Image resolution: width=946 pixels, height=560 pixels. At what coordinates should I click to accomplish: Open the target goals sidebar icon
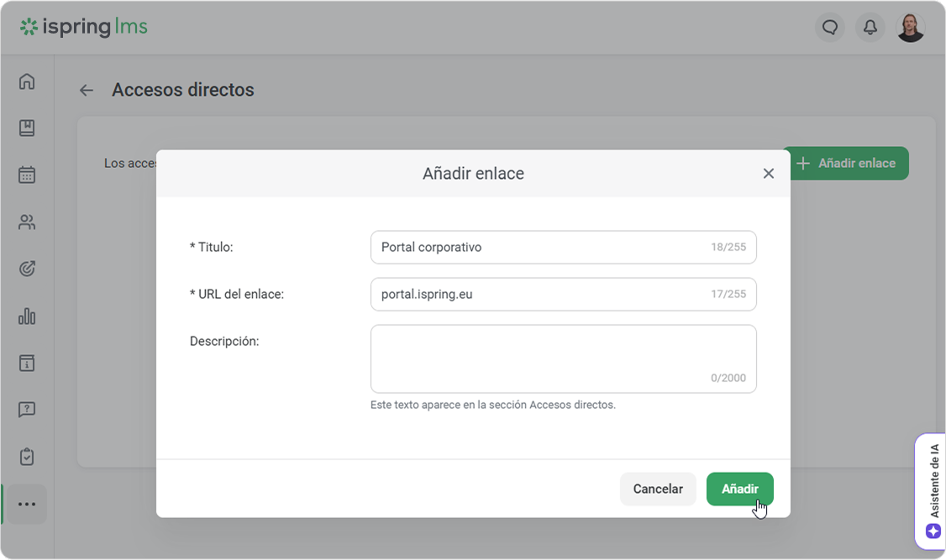click(27, 270)
